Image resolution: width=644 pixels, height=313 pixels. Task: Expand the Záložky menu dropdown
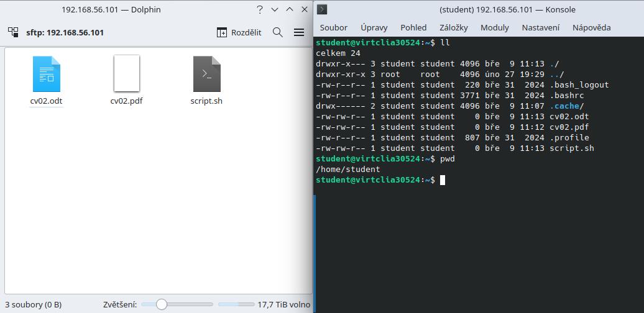[453, 27]
